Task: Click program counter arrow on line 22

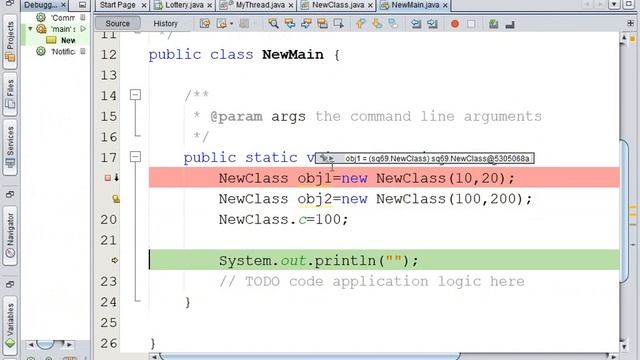Action: [x=115, y=260]
